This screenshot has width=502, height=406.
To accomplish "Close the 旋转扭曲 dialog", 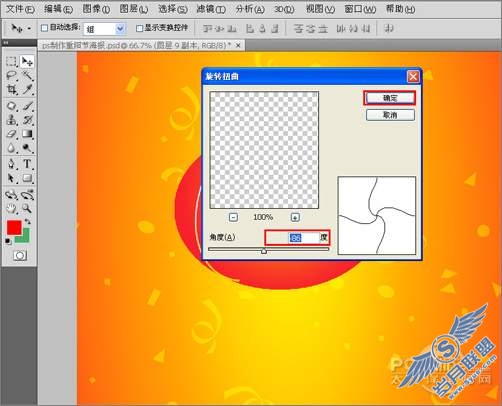I will pos(413,77).
